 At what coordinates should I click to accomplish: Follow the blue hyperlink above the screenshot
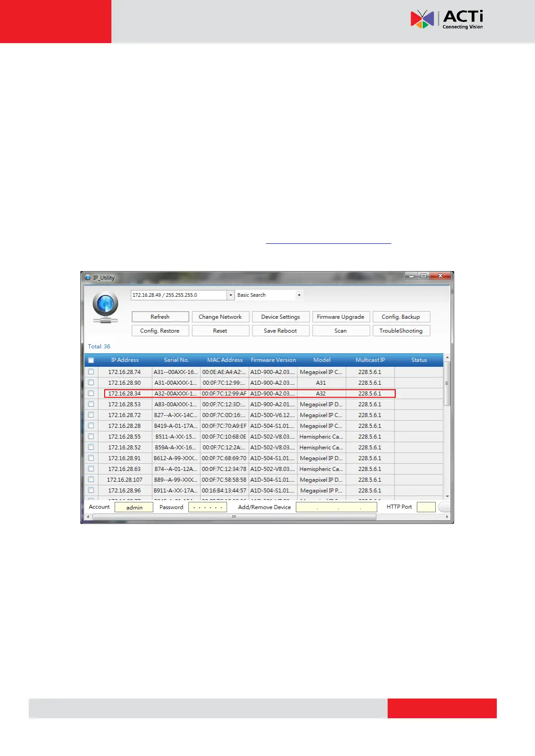tap(328, 240)
